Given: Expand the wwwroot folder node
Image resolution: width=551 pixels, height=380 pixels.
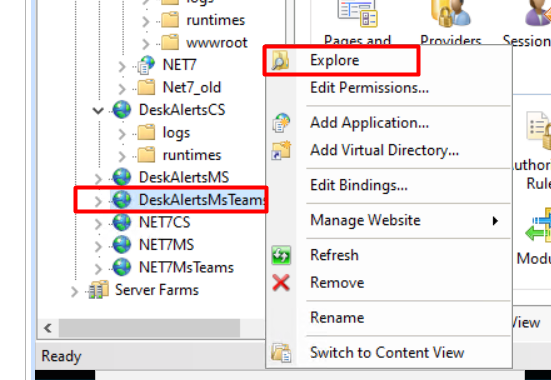Looking at the screenshot, I should pyautogui.click(x=146, y=43).
